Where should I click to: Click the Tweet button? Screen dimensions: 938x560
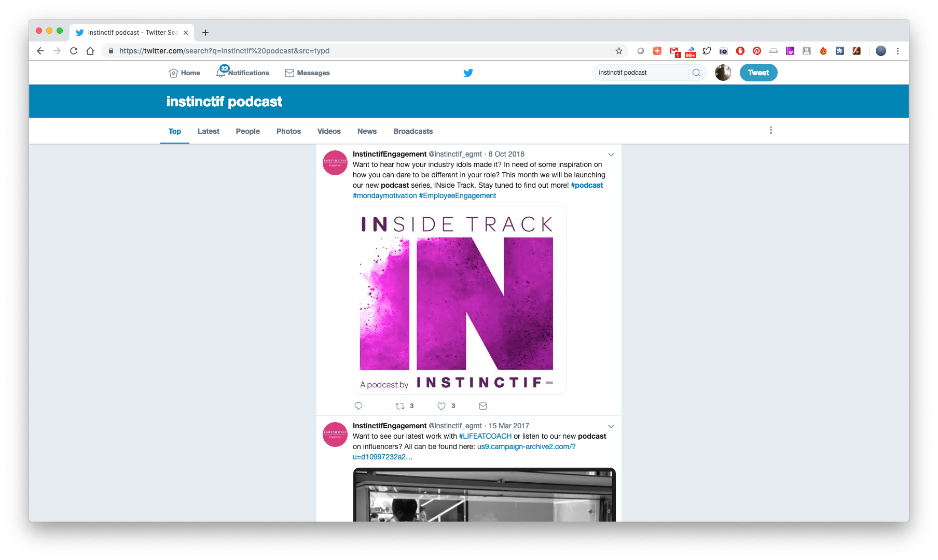tap(758, 73)
